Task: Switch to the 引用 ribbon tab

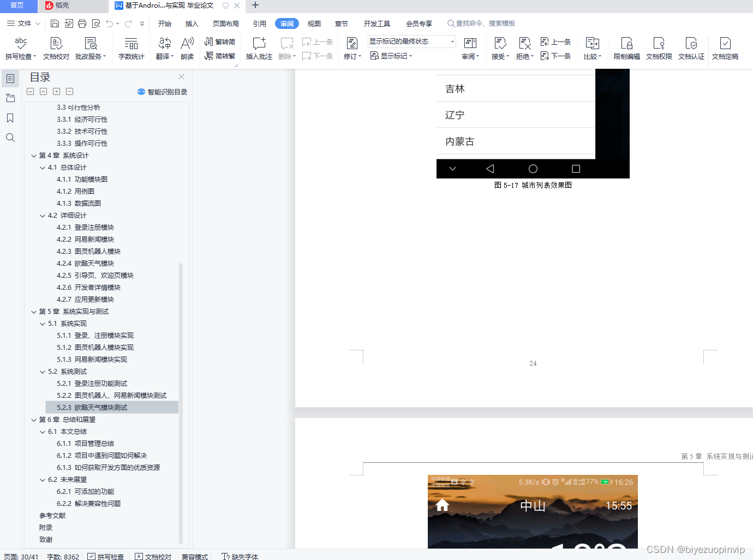Action: tap(260, 23)
